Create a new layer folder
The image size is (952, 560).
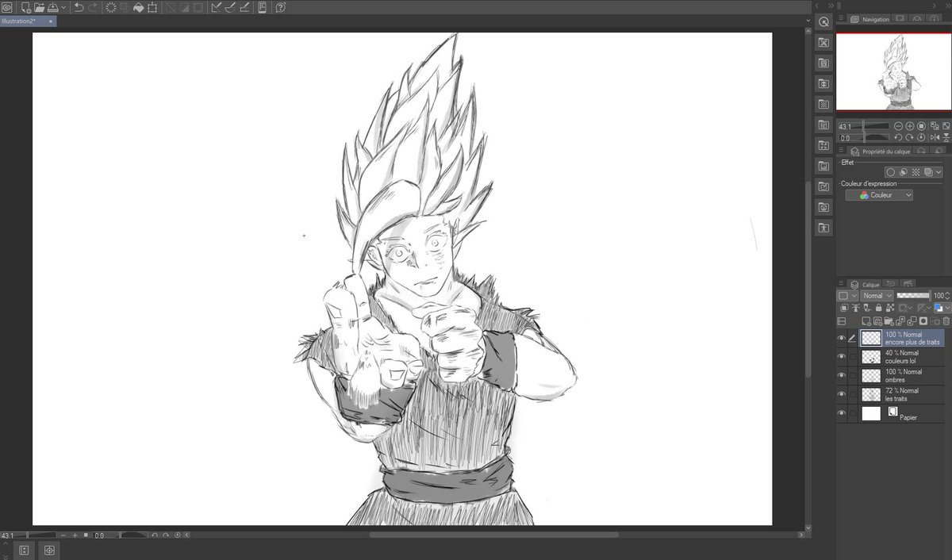(889, 322)
